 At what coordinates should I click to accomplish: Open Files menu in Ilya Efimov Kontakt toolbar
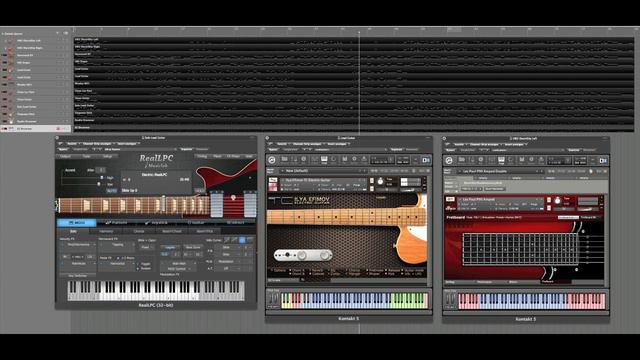pos(345,160)
